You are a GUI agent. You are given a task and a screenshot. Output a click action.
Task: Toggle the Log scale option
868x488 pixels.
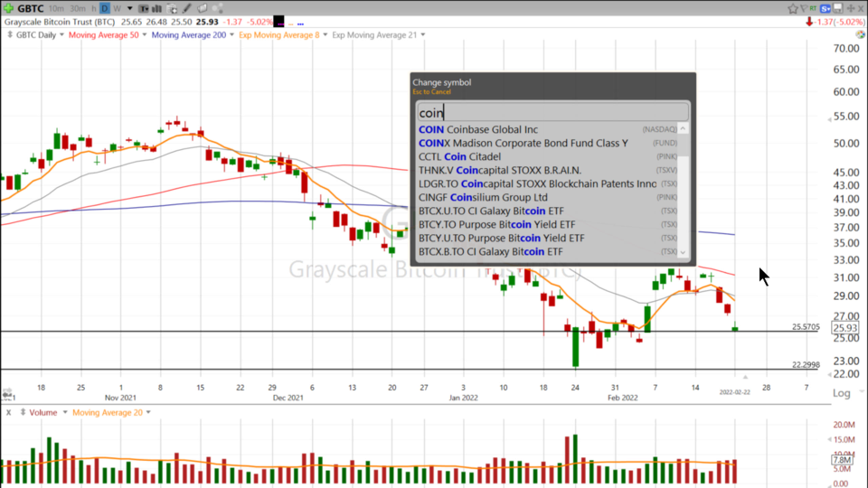point(841,393)
